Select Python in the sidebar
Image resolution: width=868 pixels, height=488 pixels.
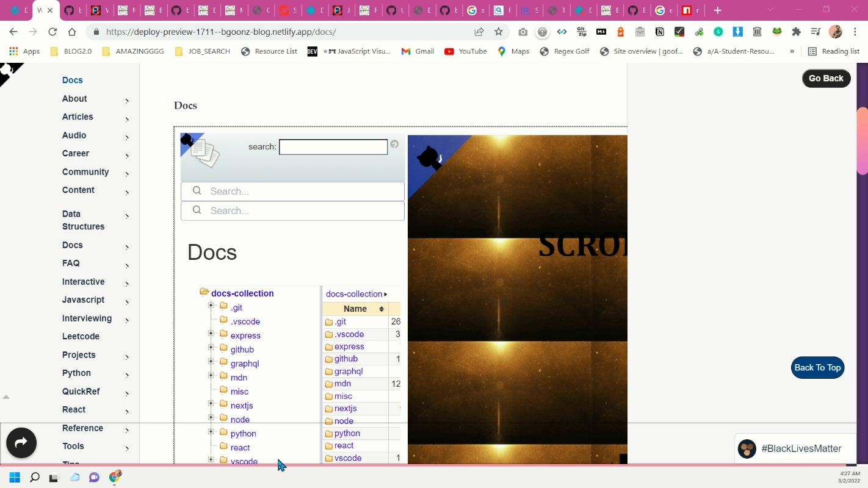[76, 373]
